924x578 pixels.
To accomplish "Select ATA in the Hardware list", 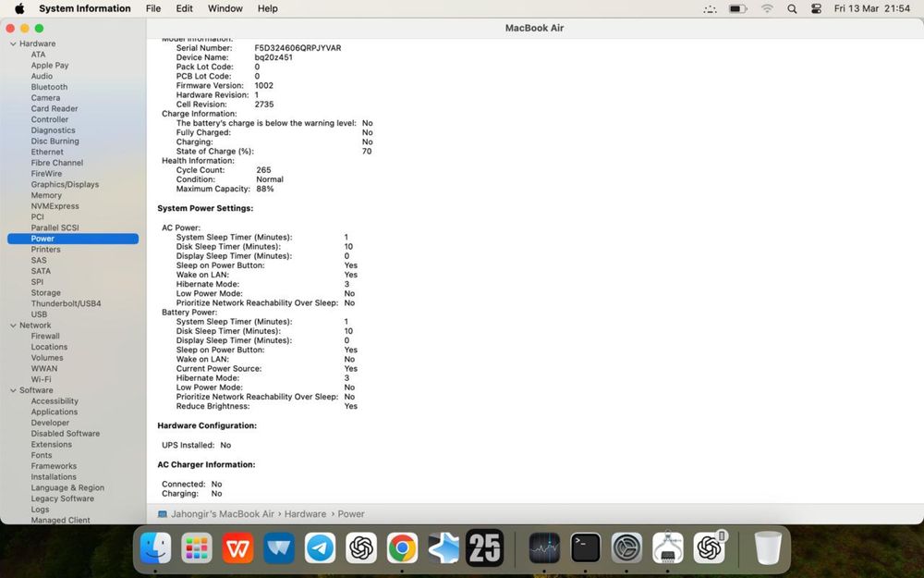I will tap(38, 55).
